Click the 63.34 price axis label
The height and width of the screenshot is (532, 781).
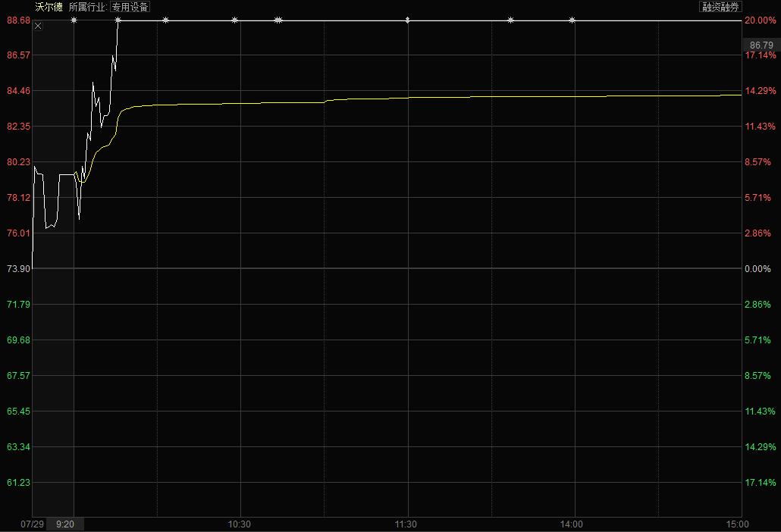(18, 447)
